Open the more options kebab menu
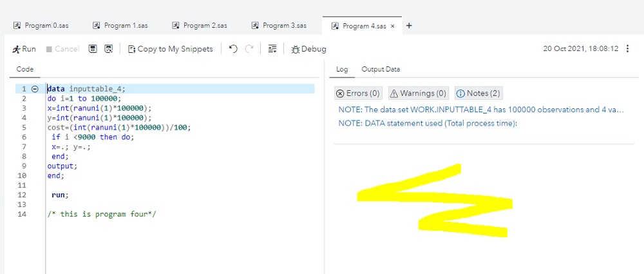Image resolution: width=644 pixels, height=274 pixels. coord(627,48)
